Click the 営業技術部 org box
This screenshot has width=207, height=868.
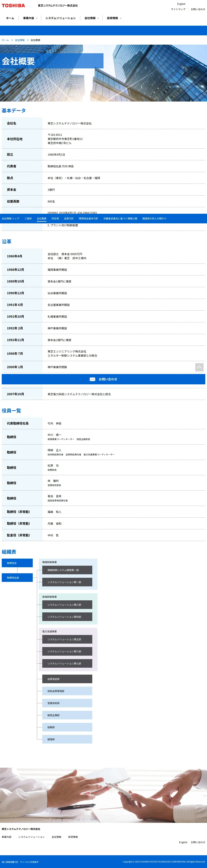coord(67,703)
